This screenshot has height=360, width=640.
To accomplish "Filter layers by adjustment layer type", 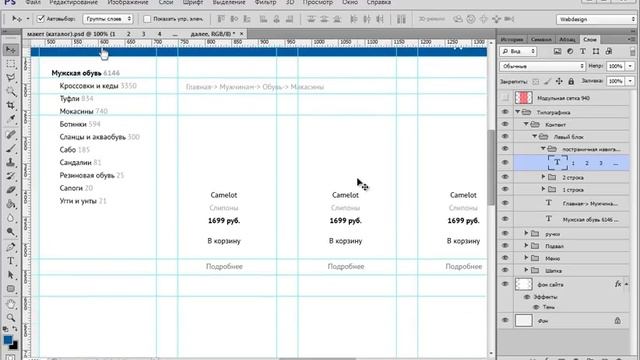I will (570, 51).
